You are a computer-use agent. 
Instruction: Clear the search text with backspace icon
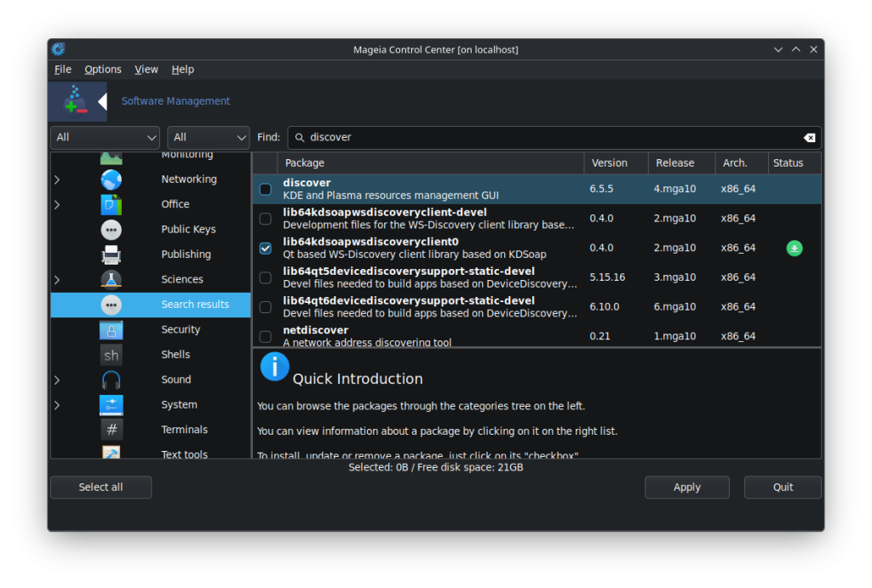point(809,138)
